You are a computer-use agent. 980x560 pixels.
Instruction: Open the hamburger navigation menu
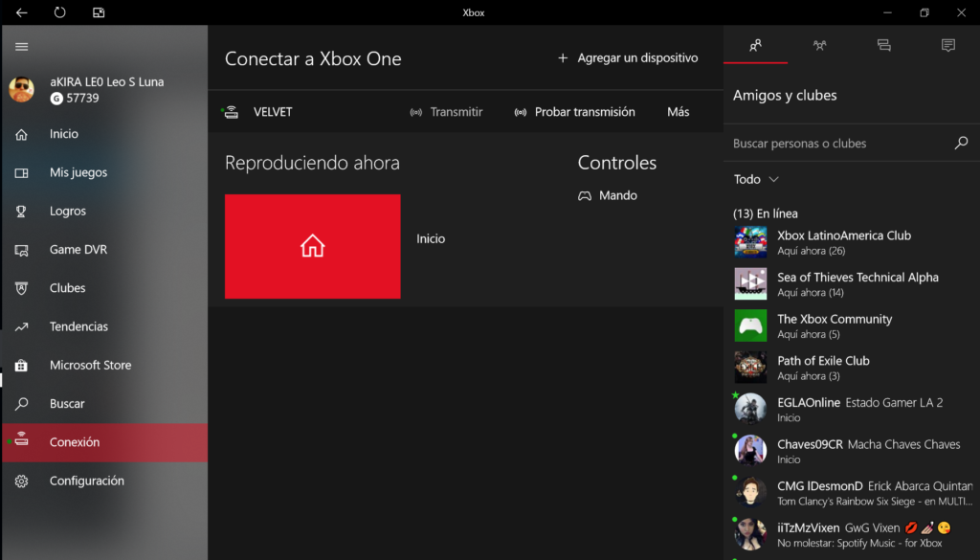tap(22, 46)
